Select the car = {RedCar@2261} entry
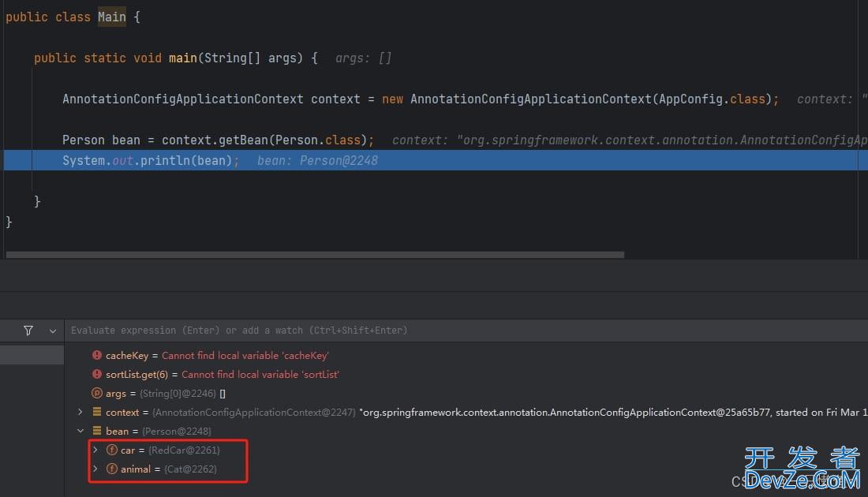 [170, 450]
